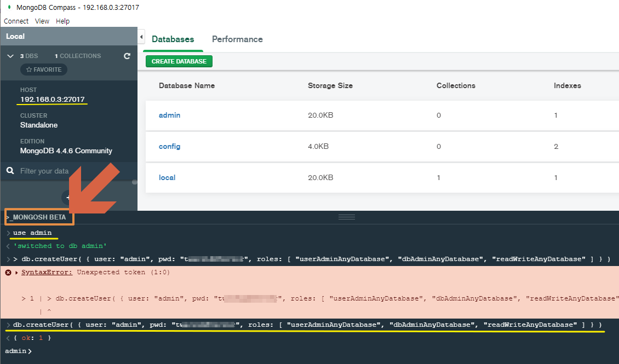Click the red error icon in the shell
619x364 pixels.
(8, 273)
